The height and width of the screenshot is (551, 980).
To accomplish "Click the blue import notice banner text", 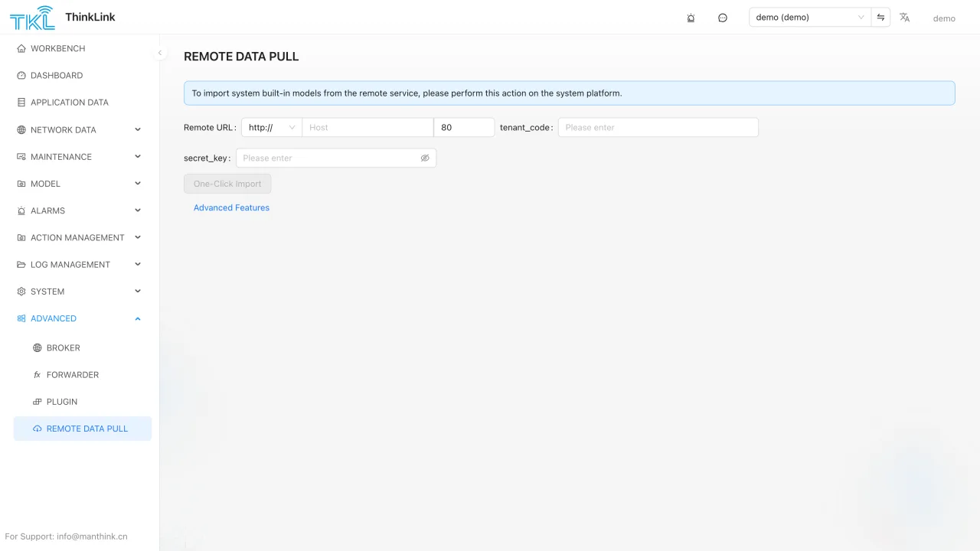I will [x=407, y=93].
